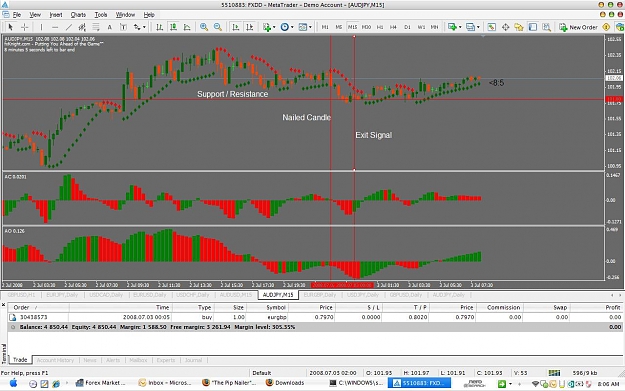Open the Apple menu icon in taskbar

[14, 383]
